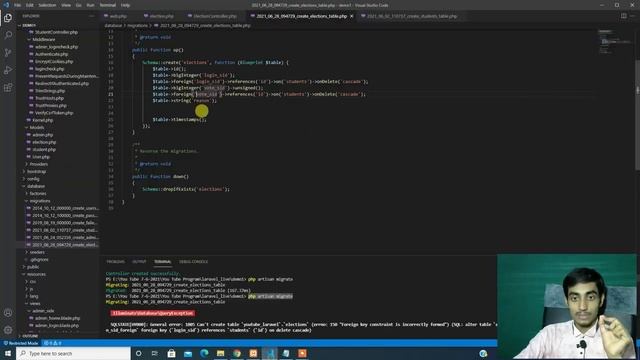This screenshot has height=360, width=640.
Task: Open the Manage gear icon
Action: [8, 330]
